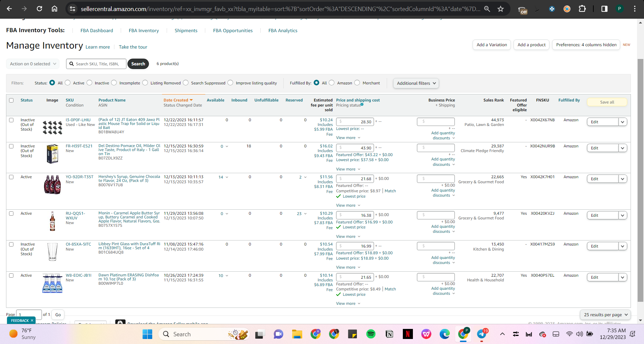Launch Spotify from the taskbar
The height and width of the screenshot is (344, 644).
(x=371, y=334)
